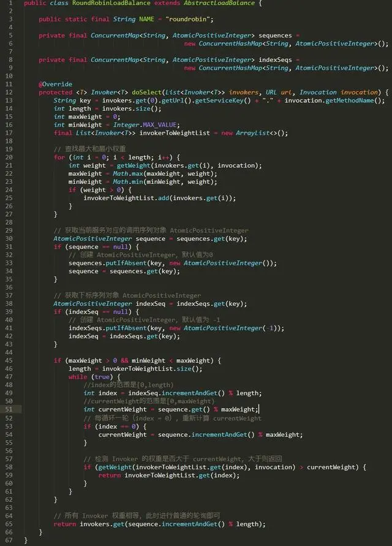
Task: Click line number 12 in the gutter
Action: 9,93
